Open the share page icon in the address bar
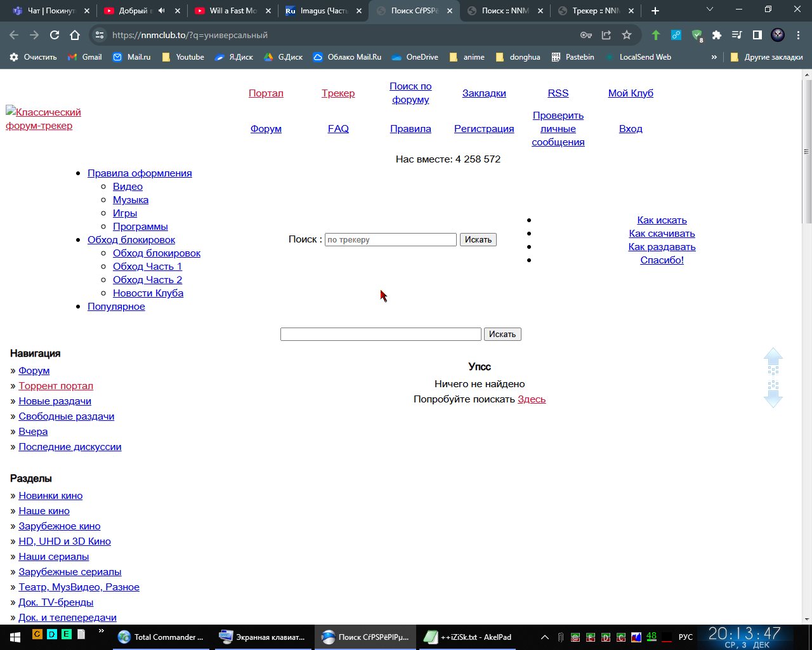 [x=606, y=35]
